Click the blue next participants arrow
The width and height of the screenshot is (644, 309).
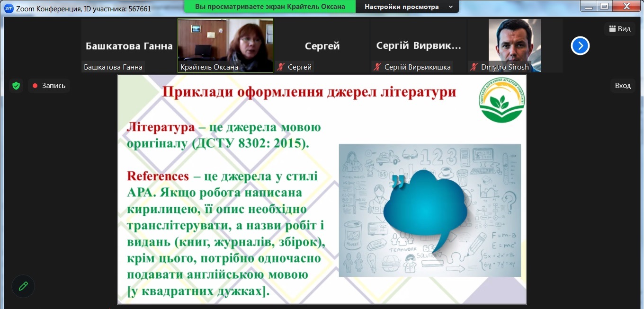580,46
